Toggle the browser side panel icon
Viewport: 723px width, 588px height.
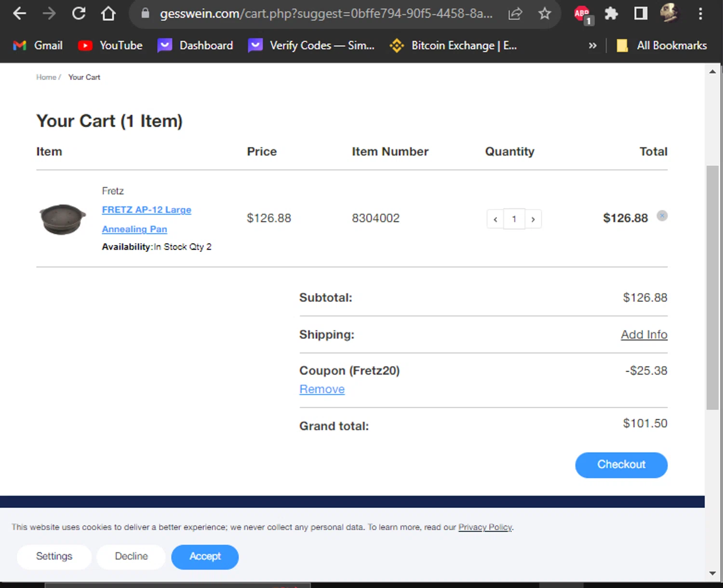point(641,13)
